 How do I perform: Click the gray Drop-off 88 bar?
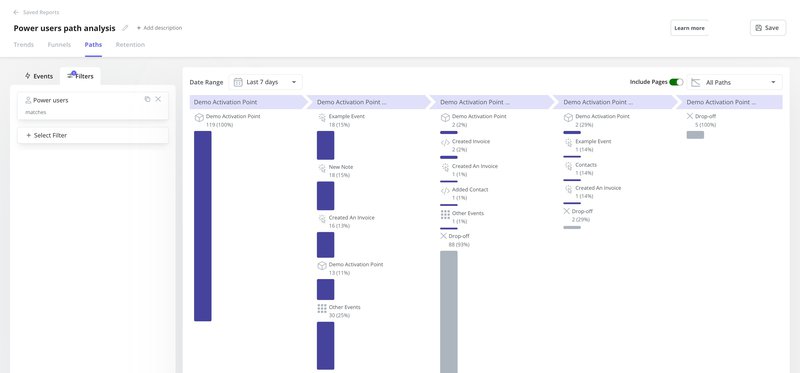[449, 312]
